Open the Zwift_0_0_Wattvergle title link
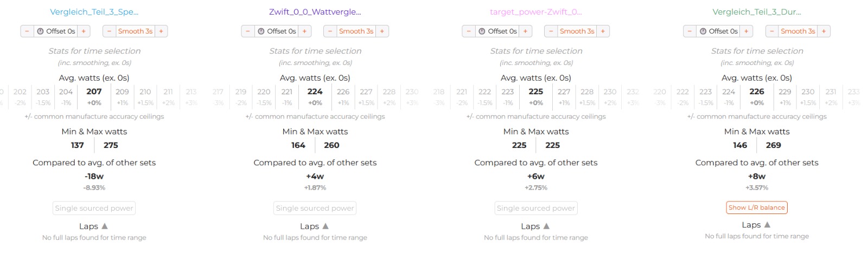This screenshot has height=253, width=868. pos(315,12)
